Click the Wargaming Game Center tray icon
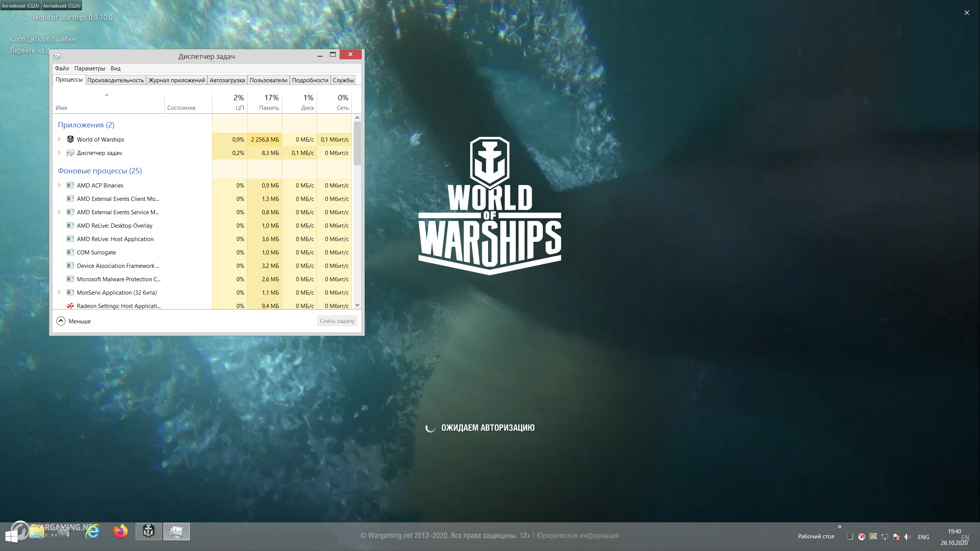Screen dimensions: 980x551 pos(861,537)
